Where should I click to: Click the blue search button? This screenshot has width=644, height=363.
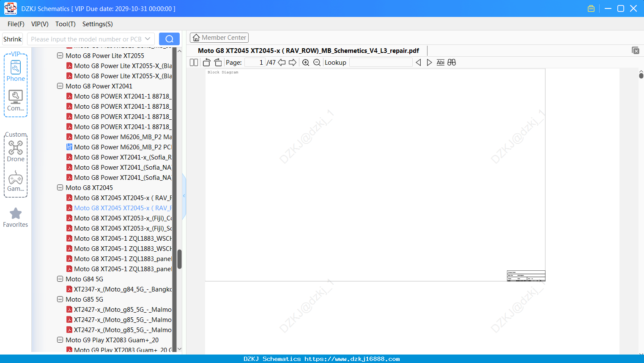click(169, 39)
